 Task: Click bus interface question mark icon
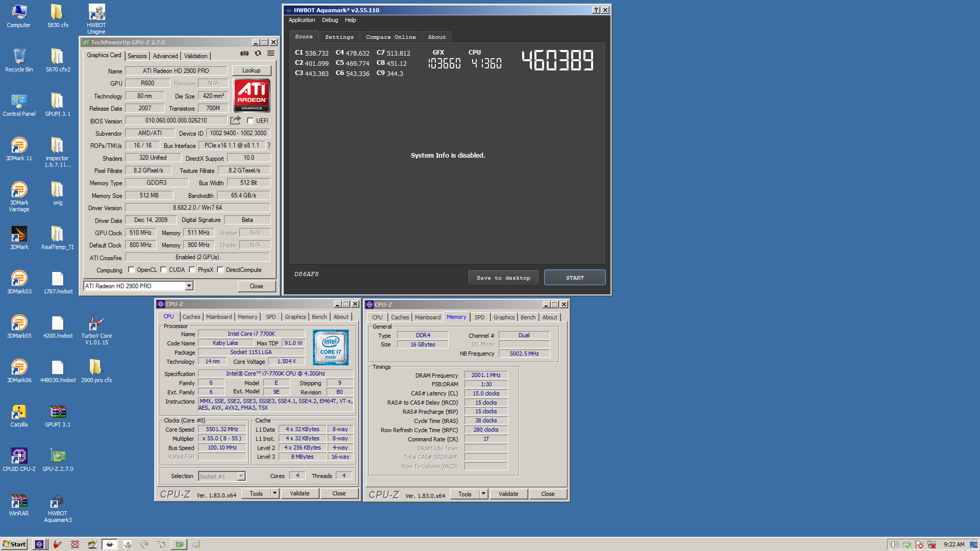(x=269, y=145)
